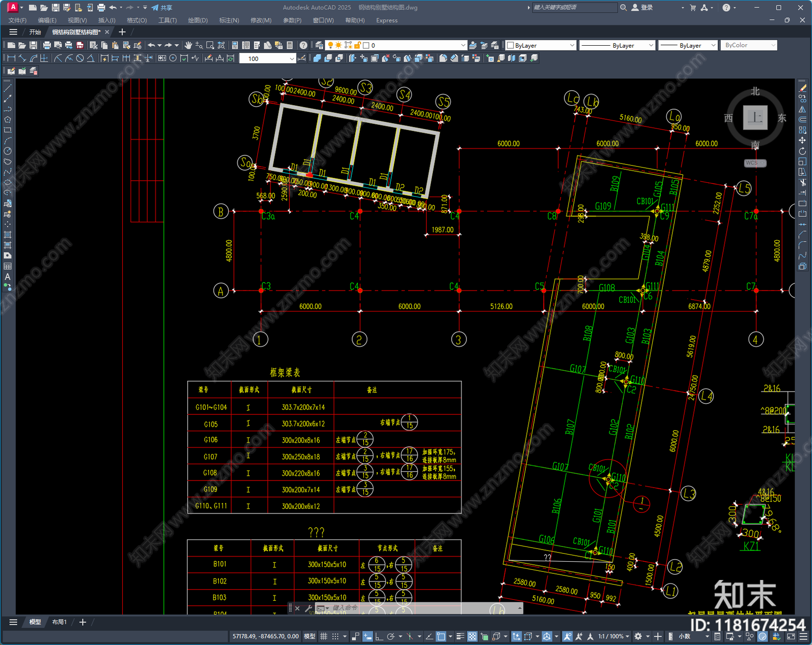
Task: Toggle ortho mode in status bar
Action: 379,636
